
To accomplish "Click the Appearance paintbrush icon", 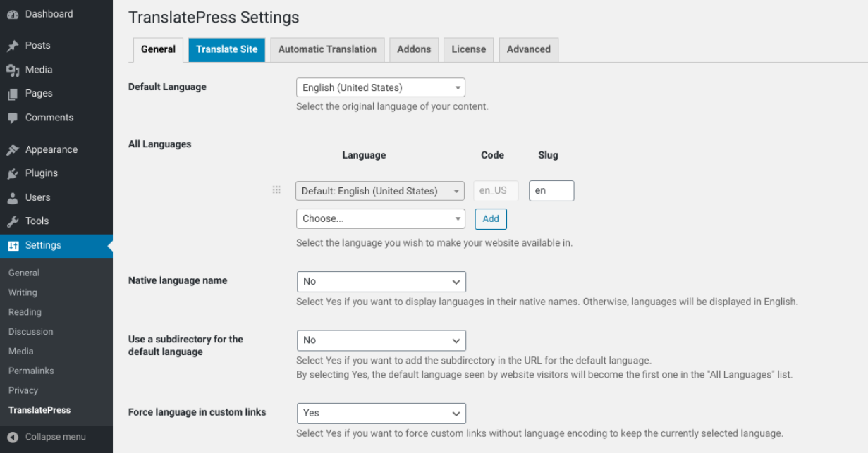I will click(x=13, y=150).
